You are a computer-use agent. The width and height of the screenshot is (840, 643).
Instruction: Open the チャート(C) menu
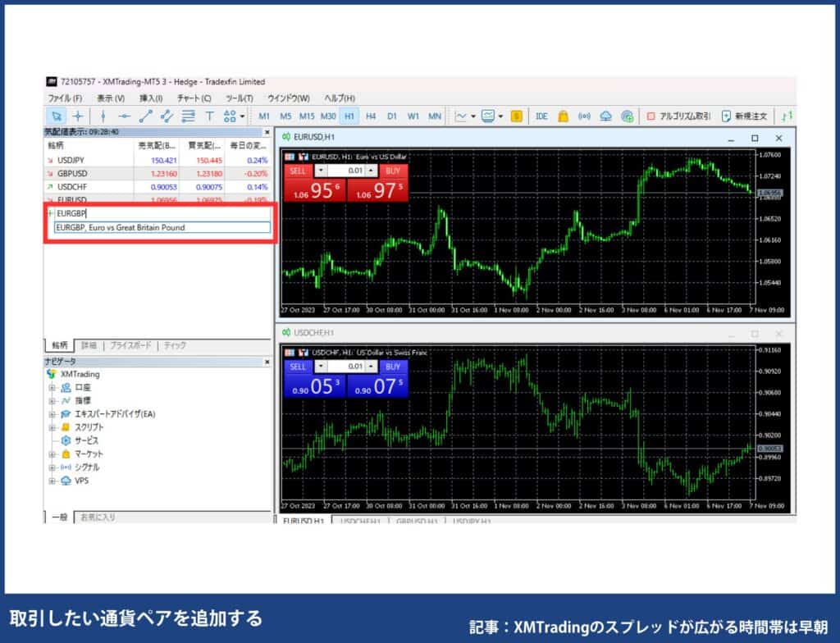(x=194, y=98)
